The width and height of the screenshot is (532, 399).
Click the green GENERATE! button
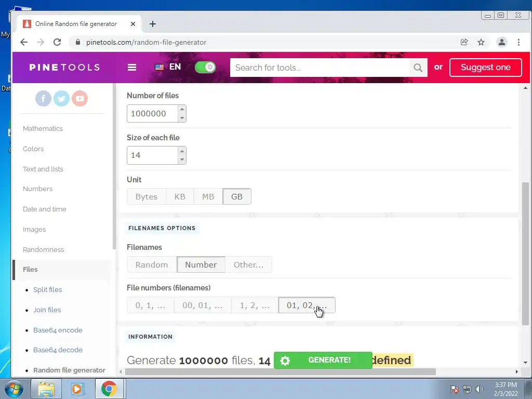pyautogui.click(x=323, y=361)
